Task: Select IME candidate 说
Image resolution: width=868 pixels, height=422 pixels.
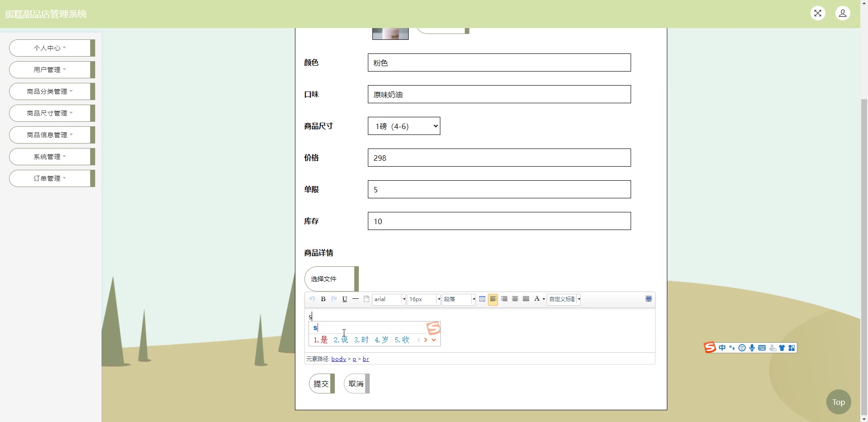Action: 341,340
